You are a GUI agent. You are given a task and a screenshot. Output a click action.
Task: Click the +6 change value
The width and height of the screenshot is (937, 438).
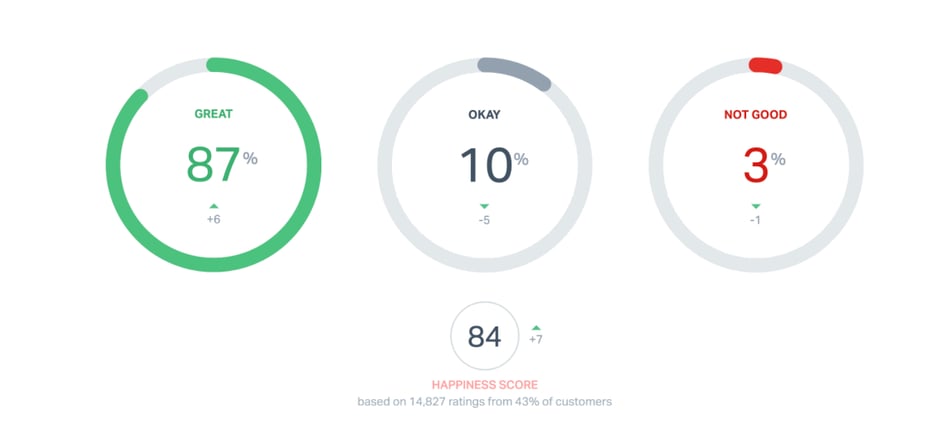(x=213, y=220)
